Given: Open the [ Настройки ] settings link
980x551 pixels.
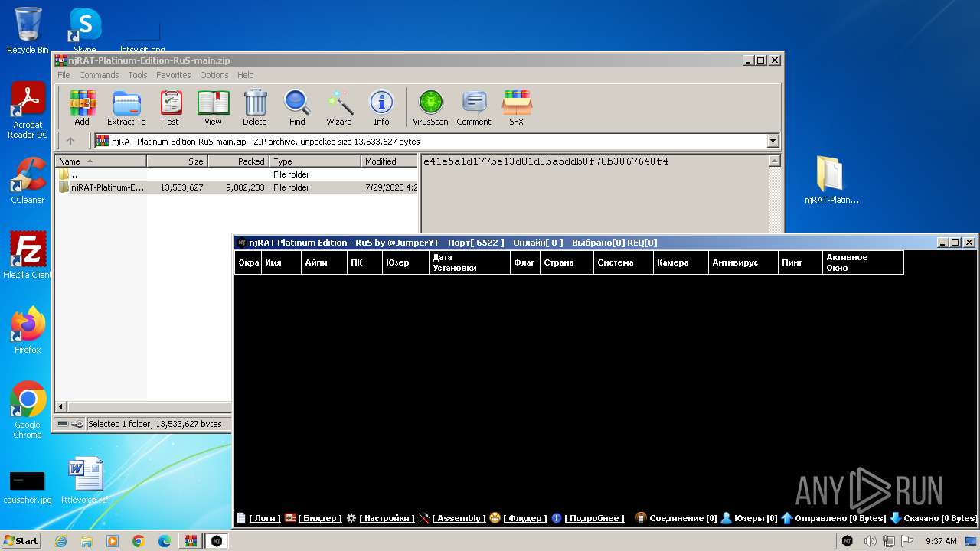Looking at the screenshot, I should 387,518.
